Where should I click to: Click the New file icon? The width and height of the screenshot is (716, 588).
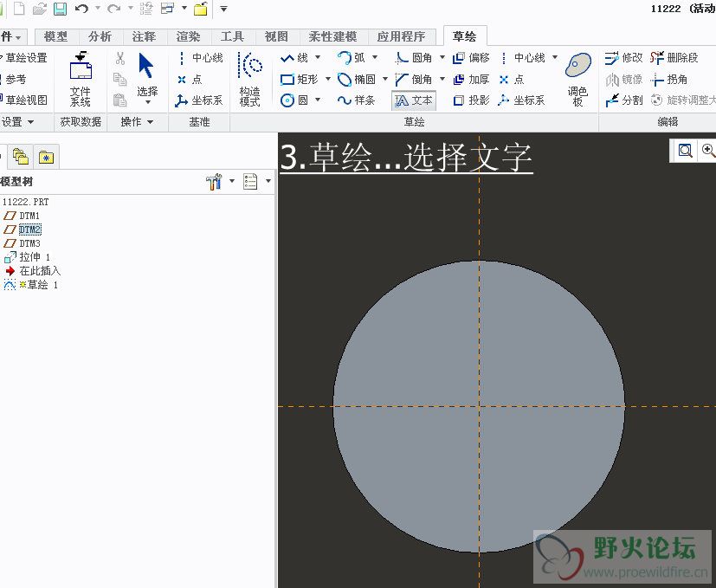(x=19, y=8)
